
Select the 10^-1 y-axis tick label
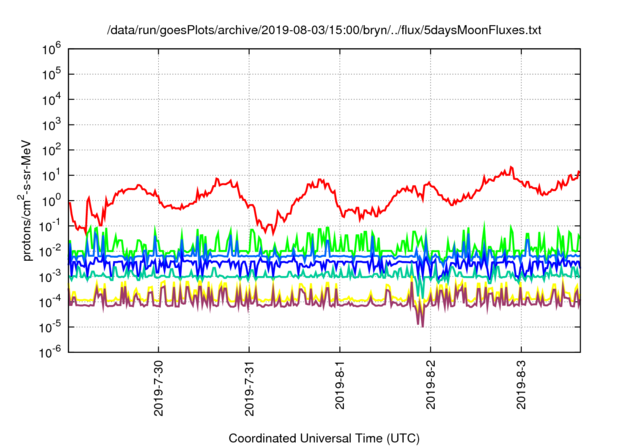pos(51,226)
